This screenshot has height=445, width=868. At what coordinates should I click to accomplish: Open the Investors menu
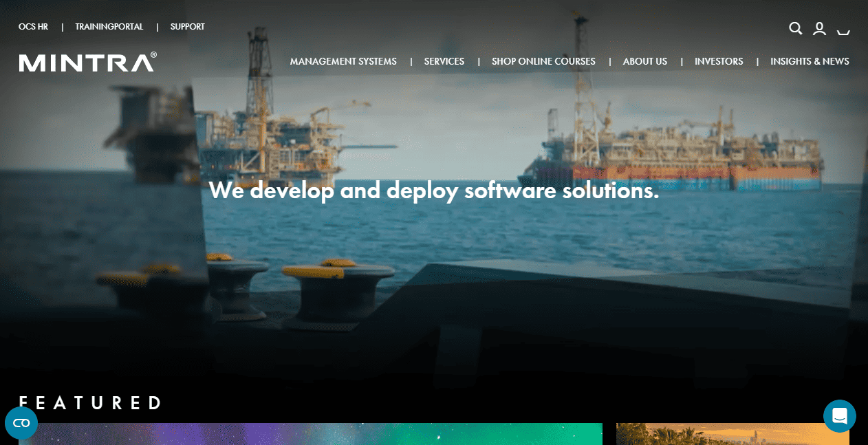coord(719,61)
